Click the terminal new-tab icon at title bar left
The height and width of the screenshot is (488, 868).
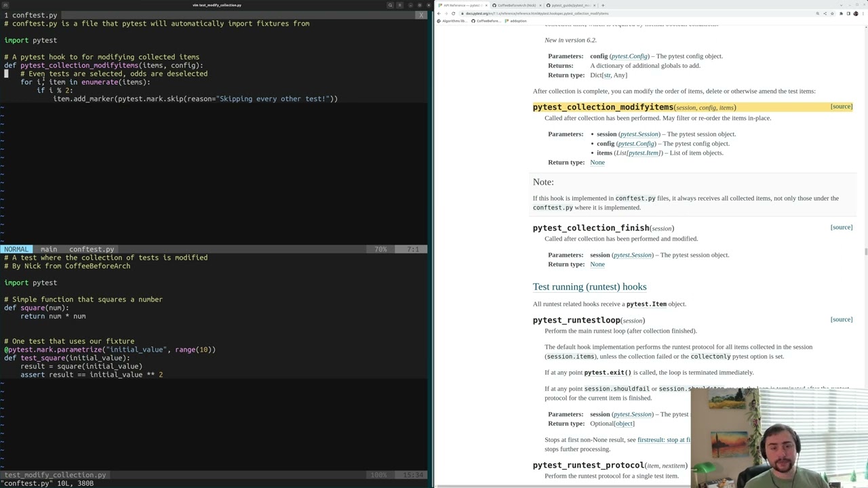click(5, 5)
